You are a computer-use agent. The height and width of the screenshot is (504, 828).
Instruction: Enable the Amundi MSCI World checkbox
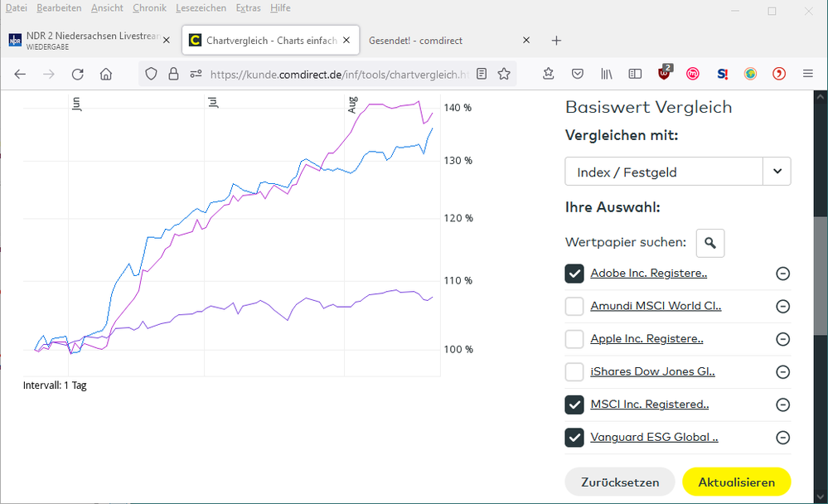(x=574, y=307)
